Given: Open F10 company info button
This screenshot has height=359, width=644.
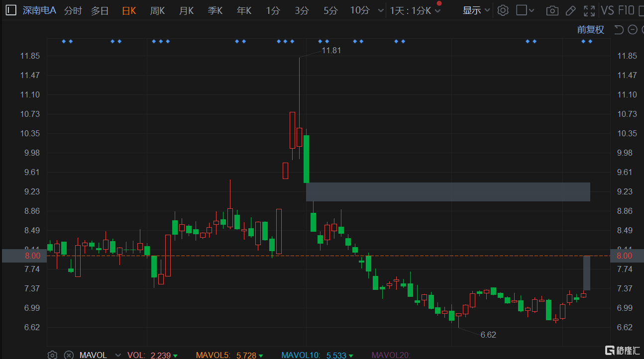Looking at the screenshot, I should (626, 10).
